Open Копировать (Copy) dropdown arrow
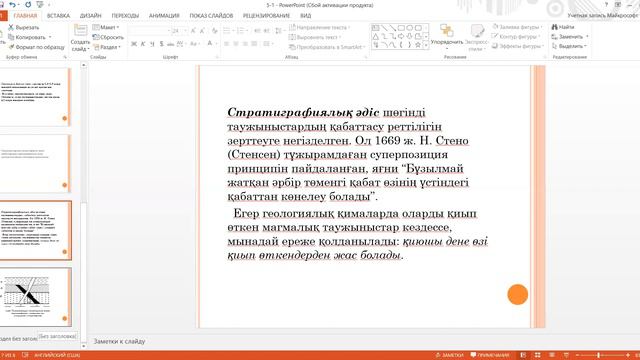 tap(50, 37)
